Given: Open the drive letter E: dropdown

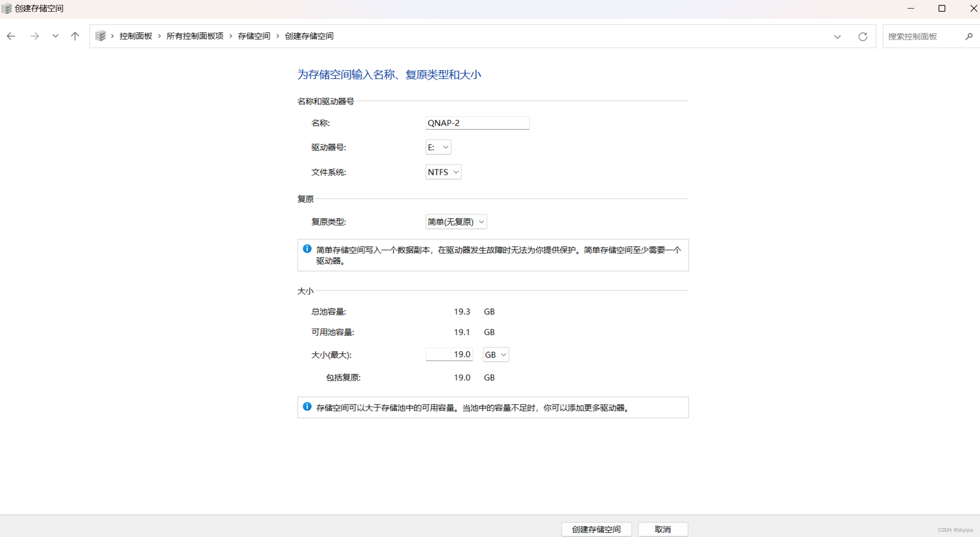Looking at the screenshot, I should click(x=438, y=147).
